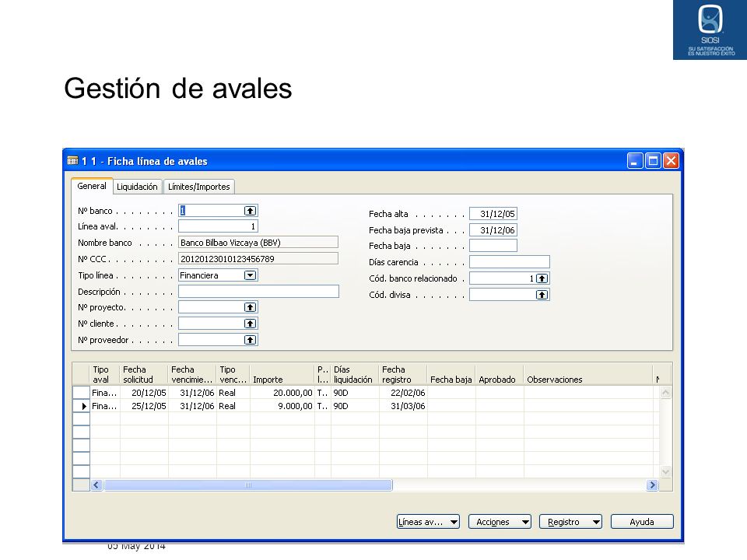747x560 pixels.
Task: Click the Fecha solicitud cell 25/12/05
Action: click(144, 406)
